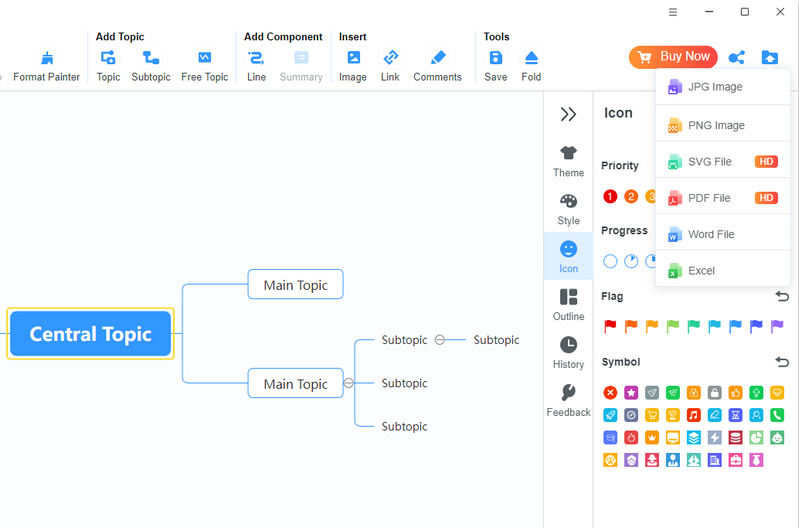The image size is (799, 528).
Task: Export as SVG File
Action: pos(723,162)
